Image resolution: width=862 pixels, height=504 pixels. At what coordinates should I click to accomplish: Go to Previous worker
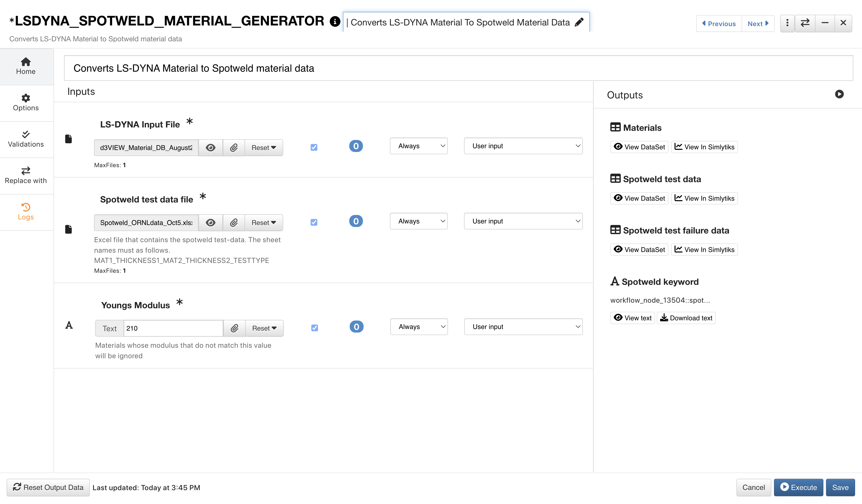(x=719, y=24)
